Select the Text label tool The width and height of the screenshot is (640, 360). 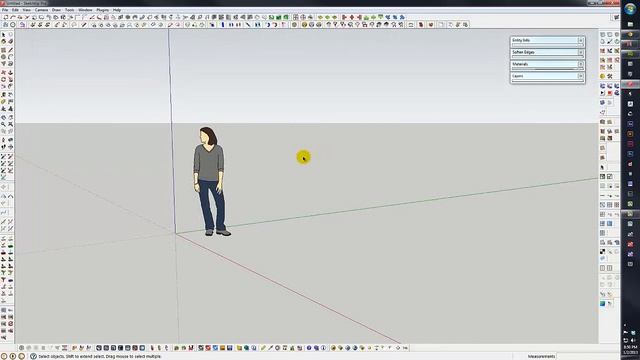point(11,101)
